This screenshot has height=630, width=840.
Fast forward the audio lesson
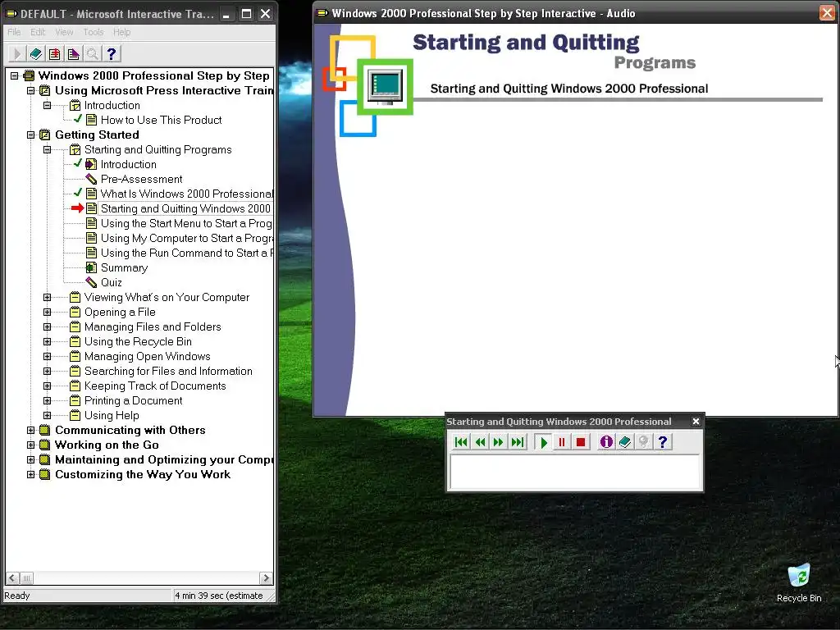[x=498, y=442]
